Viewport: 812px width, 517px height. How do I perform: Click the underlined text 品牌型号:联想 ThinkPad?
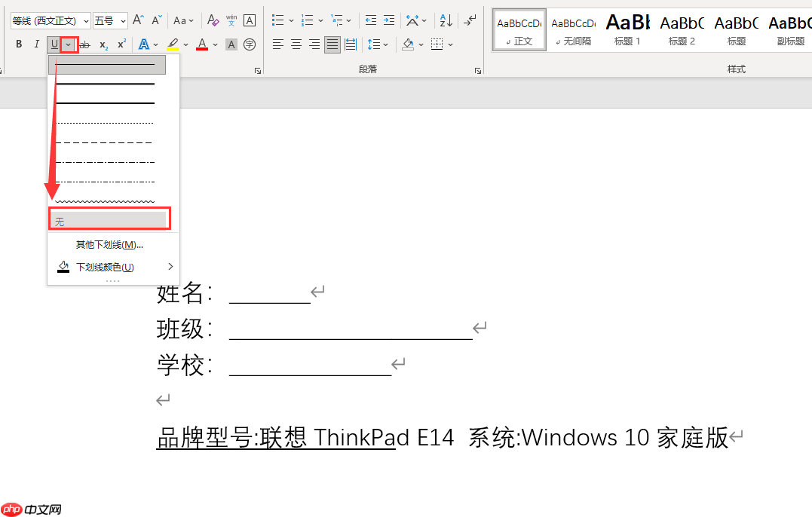click(276, 438)
